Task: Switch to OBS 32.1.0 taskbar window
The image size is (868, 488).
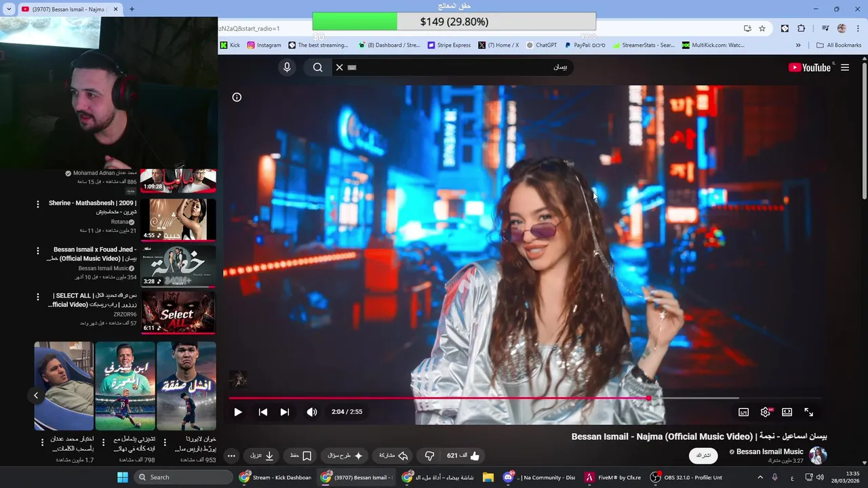Action: [x=686, y=477]
